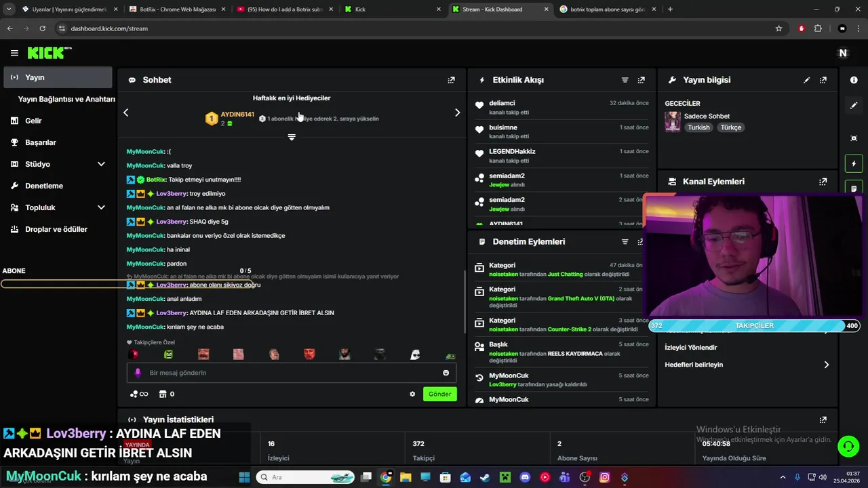Open Yayın Bağlantısı ve Anahtarı
868x488 pixels.
pyautogui.click(x=66, y=99)
